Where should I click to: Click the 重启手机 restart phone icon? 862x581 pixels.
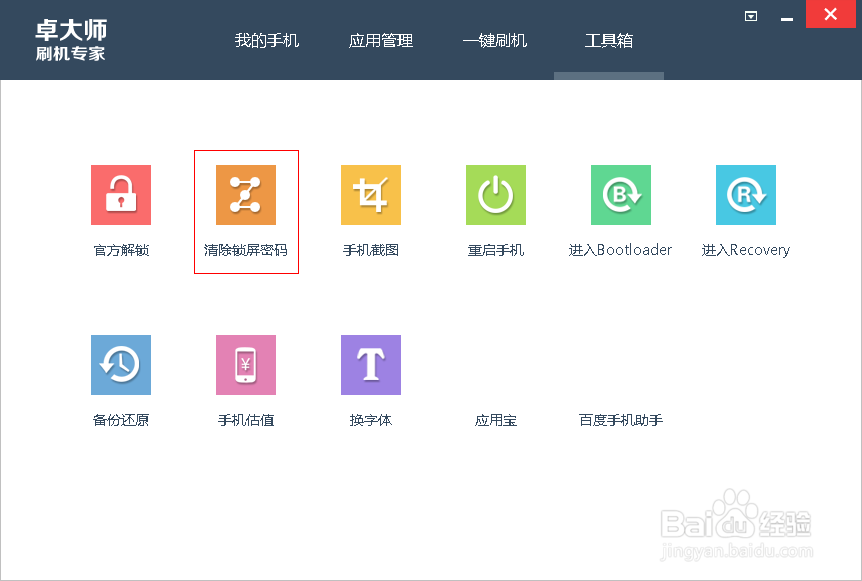click(x=496, y=194)
